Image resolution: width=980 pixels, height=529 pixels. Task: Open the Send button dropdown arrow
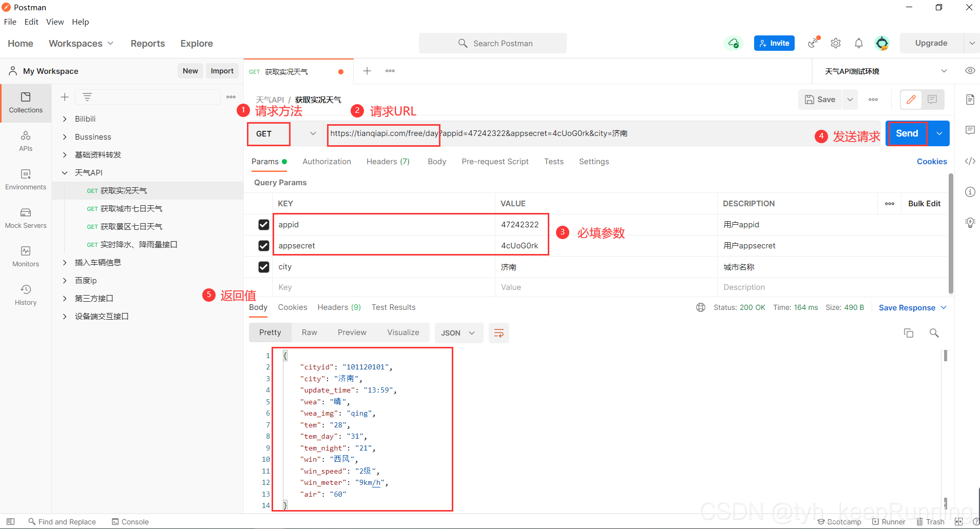point(939,133)
